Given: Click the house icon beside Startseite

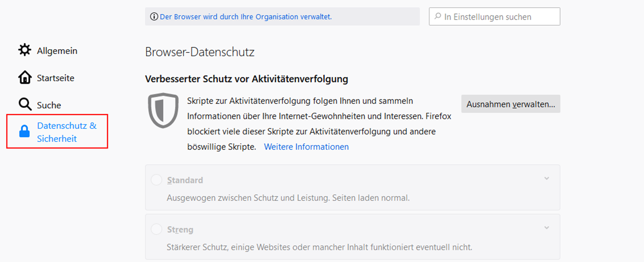Looking at the screenshot, I should point(25,77).
